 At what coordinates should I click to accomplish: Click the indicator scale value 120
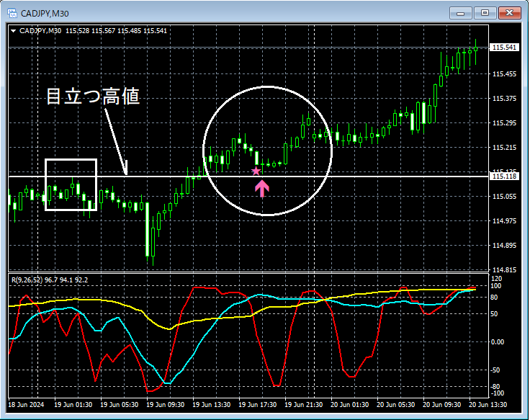pos(497,279)
